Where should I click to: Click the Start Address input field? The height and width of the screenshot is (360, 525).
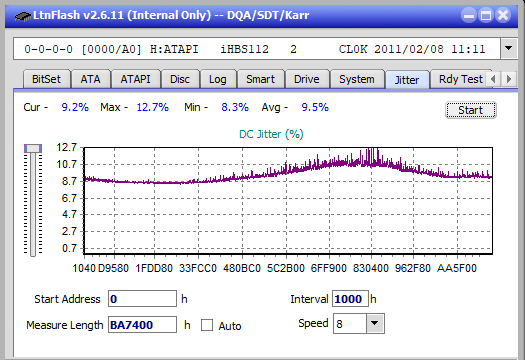[x=142, y=299]
